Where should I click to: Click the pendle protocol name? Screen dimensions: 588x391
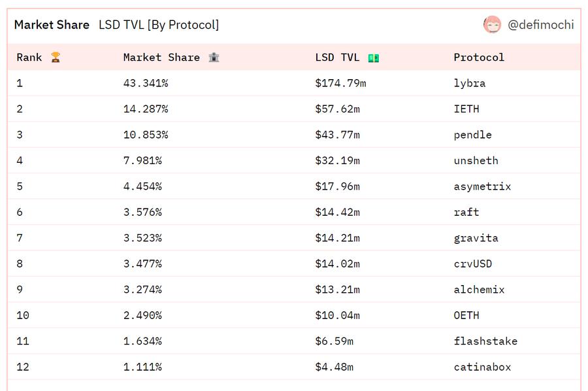click(x=472, y=135)
